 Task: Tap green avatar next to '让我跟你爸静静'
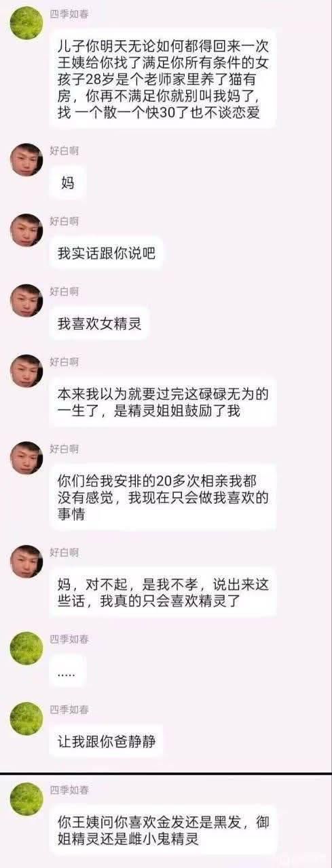pos(26,718)
